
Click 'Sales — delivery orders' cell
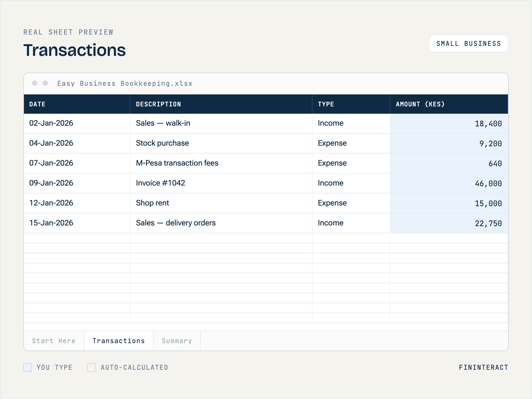pyautogui.click(x=221, y=223)
